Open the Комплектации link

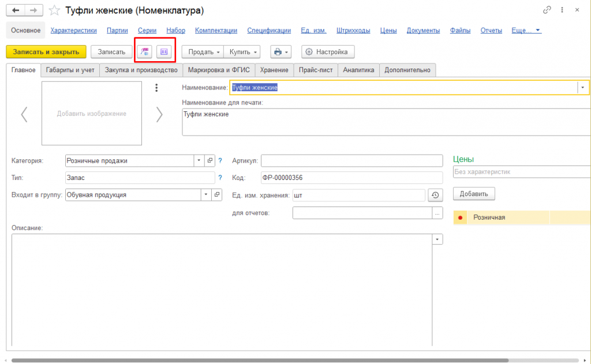pos(216,31)
